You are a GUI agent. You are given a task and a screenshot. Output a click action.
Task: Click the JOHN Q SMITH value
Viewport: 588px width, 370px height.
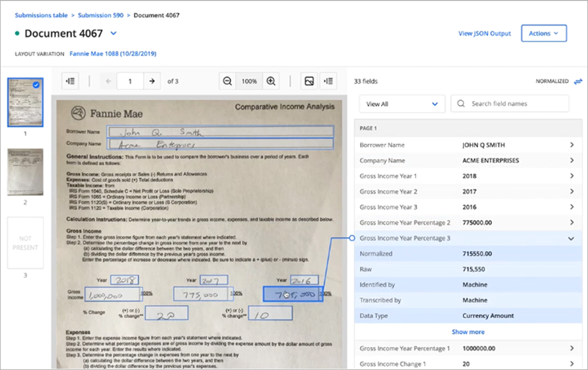pos(483,145)
